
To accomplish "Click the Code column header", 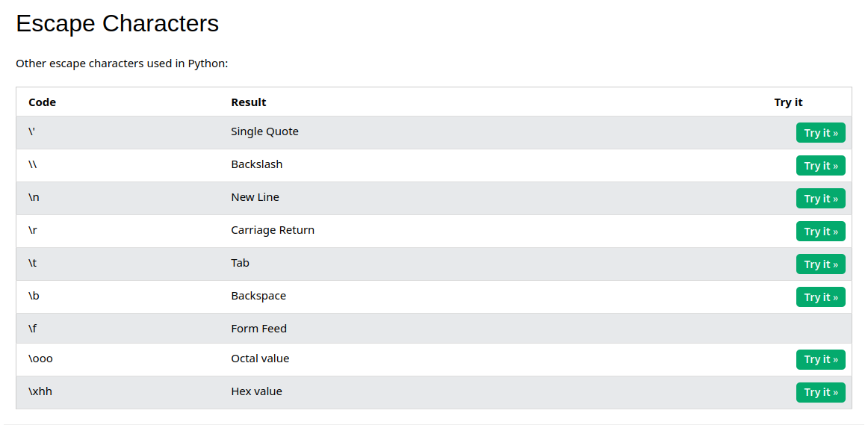I will click(42, 102).
